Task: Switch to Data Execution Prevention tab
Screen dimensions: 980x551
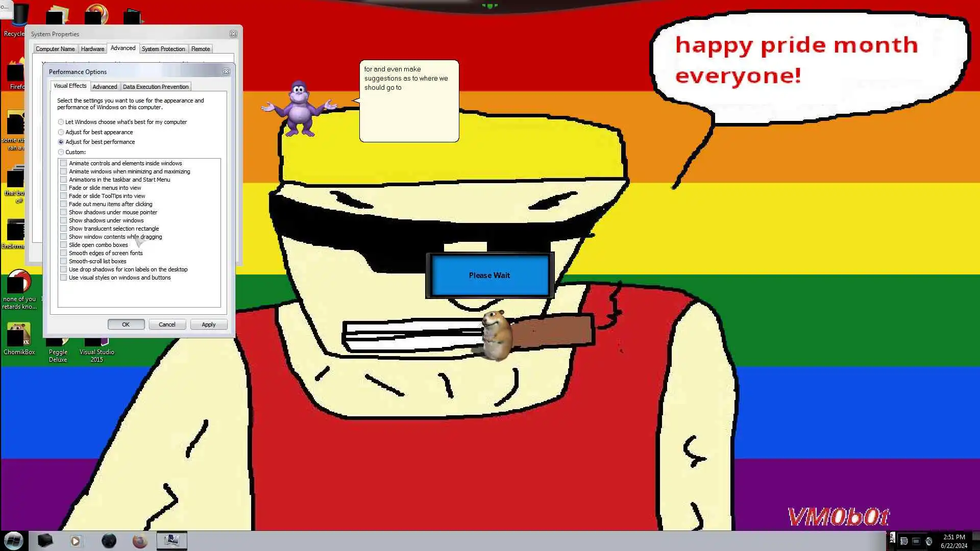Action: (156, 87)
